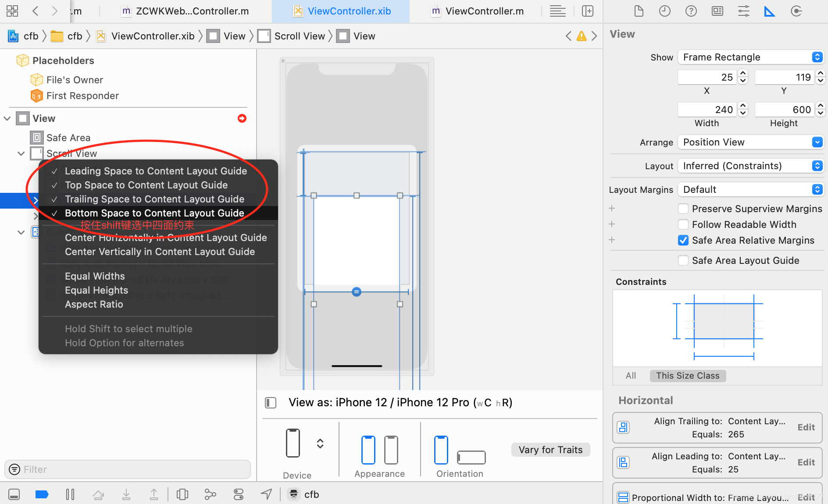Image resolution: width=828 pixels, height=504 pixels.
Task: Click the simulate location arrow icon
Action: [x=267, y=494]
